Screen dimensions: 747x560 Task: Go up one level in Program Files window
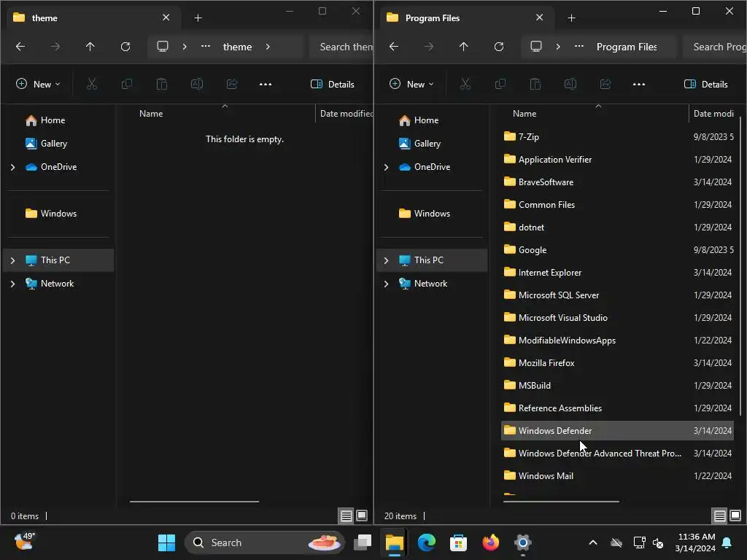463,47
